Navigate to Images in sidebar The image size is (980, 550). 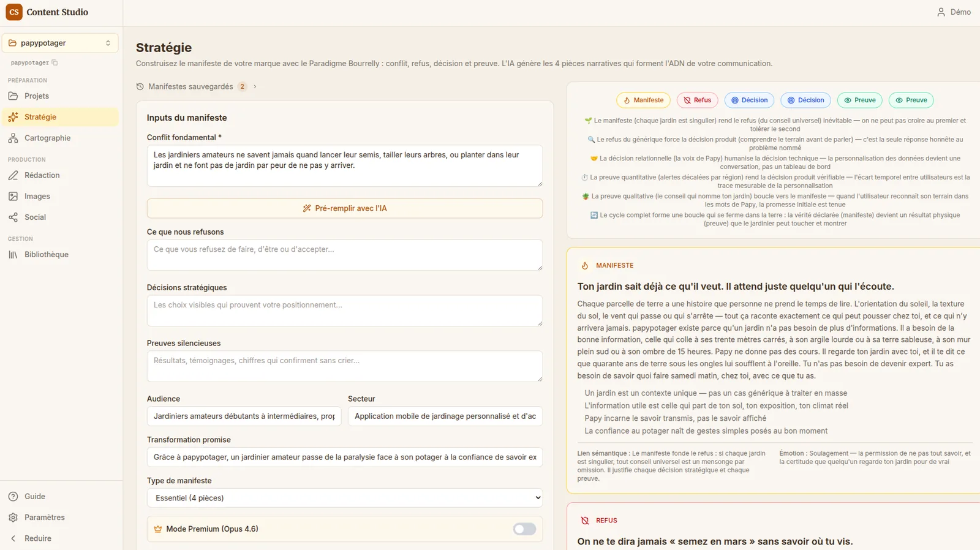[60, 196]
